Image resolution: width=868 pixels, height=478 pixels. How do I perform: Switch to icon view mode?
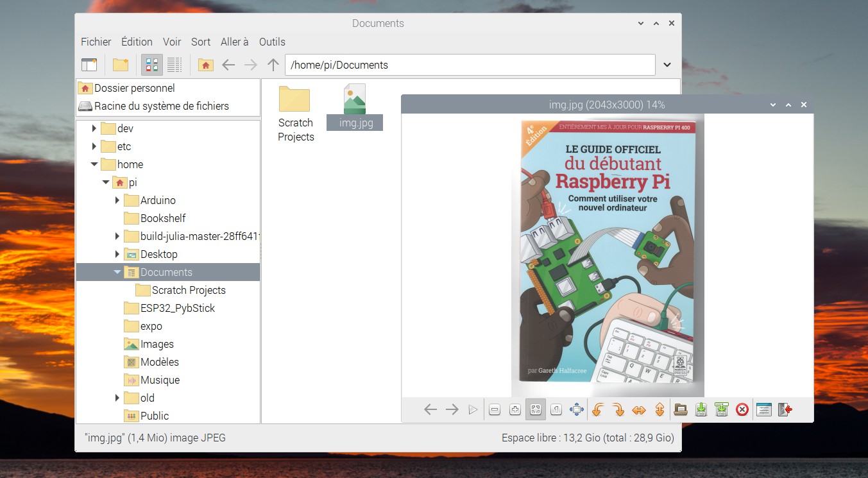[152, 65]
